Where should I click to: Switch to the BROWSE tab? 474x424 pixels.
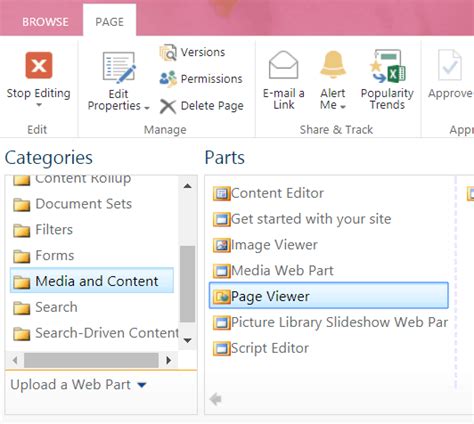pos(45,22)
